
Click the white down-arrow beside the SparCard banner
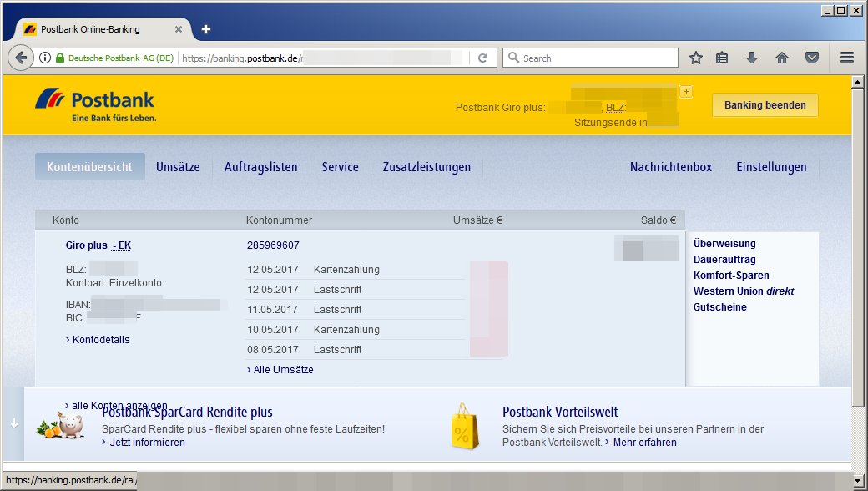(14, 423)
